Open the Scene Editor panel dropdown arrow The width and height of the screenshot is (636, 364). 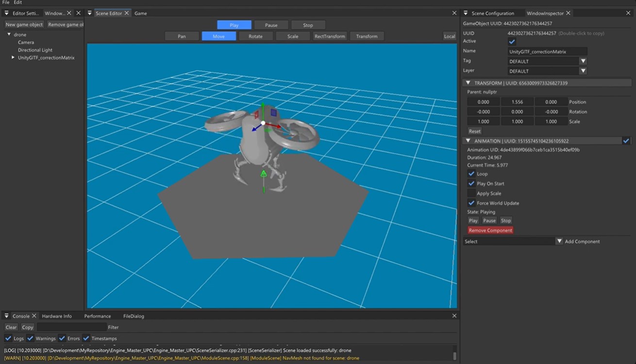(90, 13)
